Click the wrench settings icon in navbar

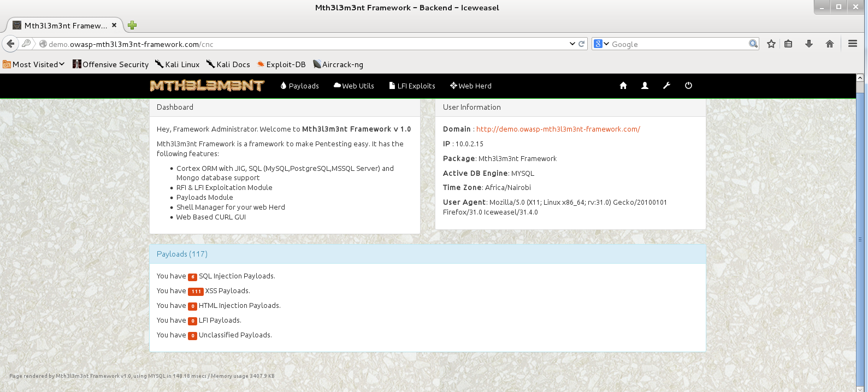pyautogui.click(x=666, y=86)
